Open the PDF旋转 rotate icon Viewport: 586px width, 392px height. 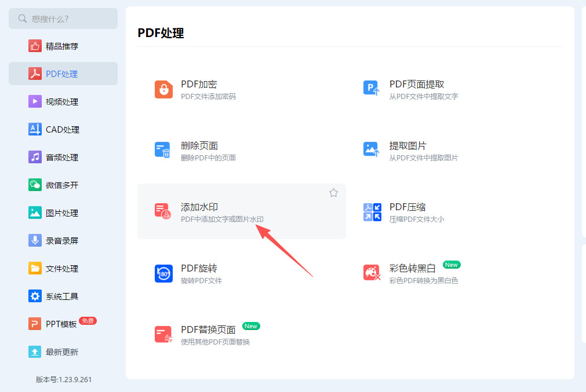tap(163, 274)
